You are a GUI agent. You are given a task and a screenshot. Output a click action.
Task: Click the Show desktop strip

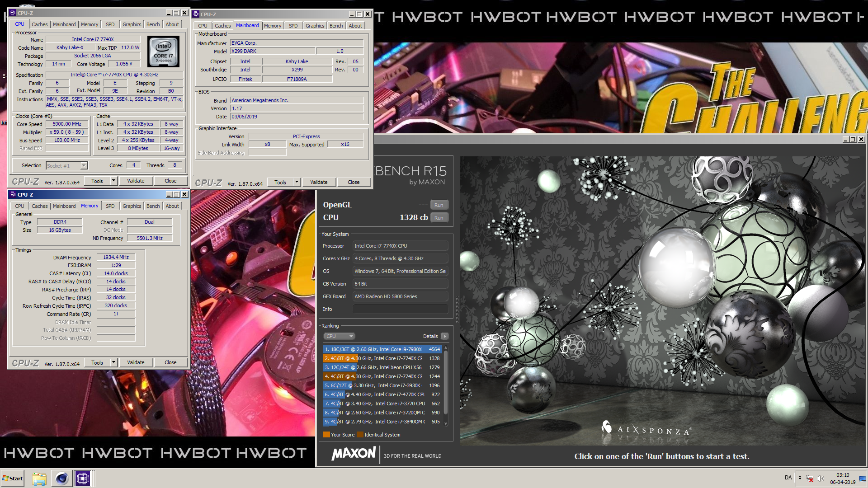[x=863, y=479]
